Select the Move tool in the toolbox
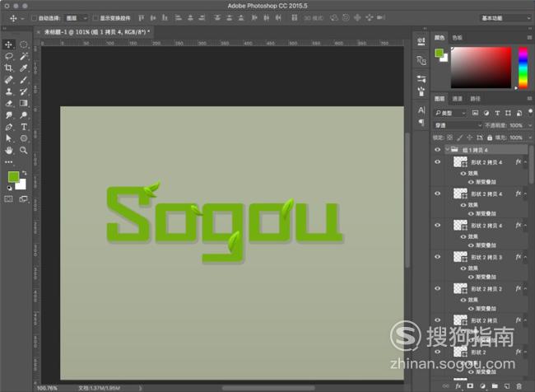 [8, 44]
